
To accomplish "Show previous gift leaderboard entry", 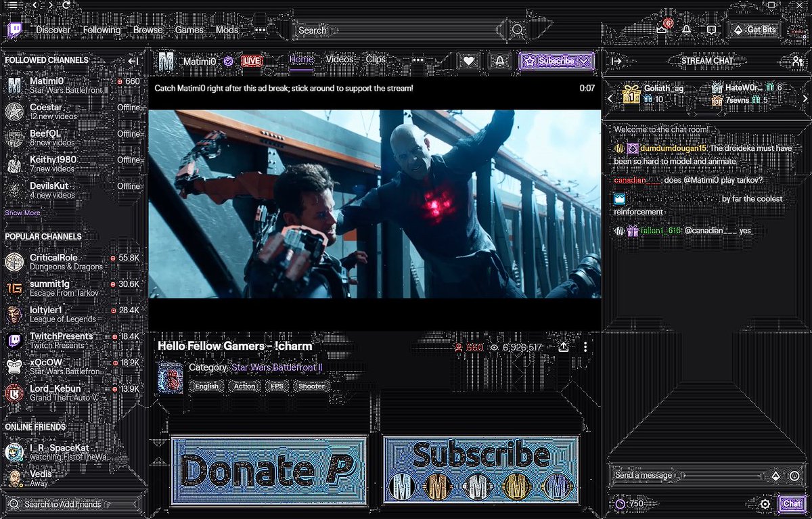I will click(609, 99).
